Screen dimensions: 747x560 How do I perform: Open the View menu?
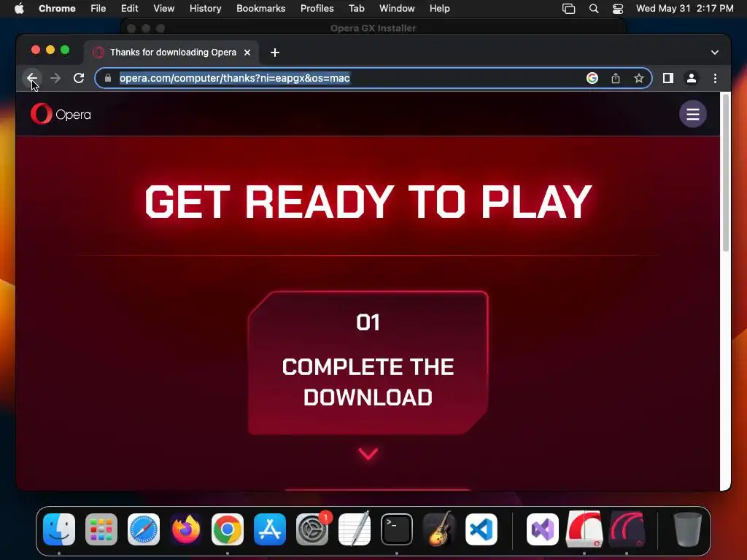pos(164,9)
